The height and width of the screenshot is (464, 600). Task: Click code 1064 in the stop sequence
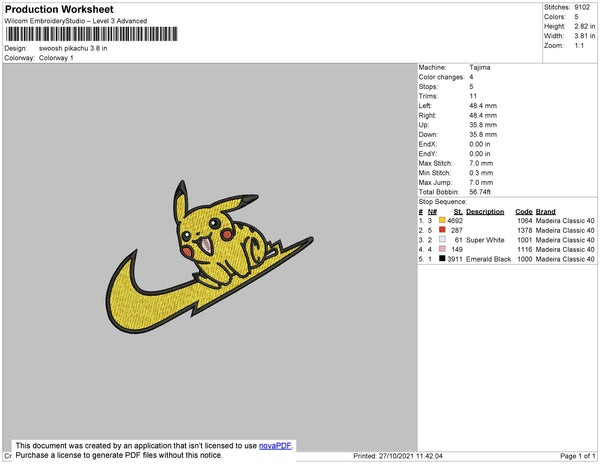click(525, 221)
